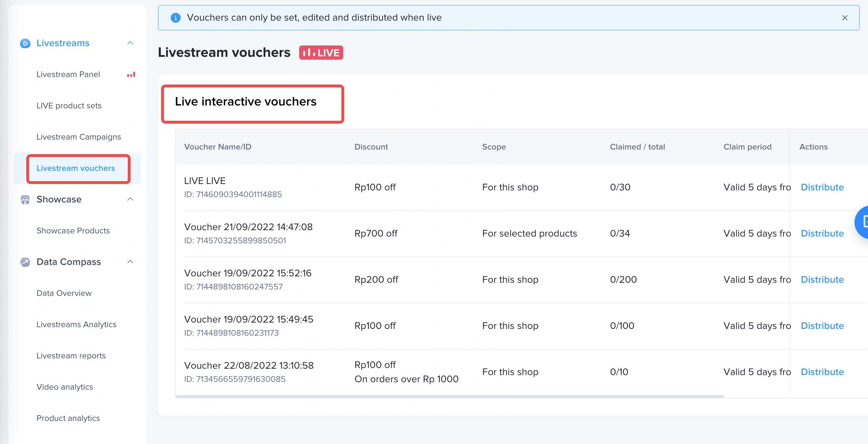Image resolution: width=868 pixels, height=444 pixels.
Task: Collapse the Livestreams section chevron
Action: coord(130,43)
